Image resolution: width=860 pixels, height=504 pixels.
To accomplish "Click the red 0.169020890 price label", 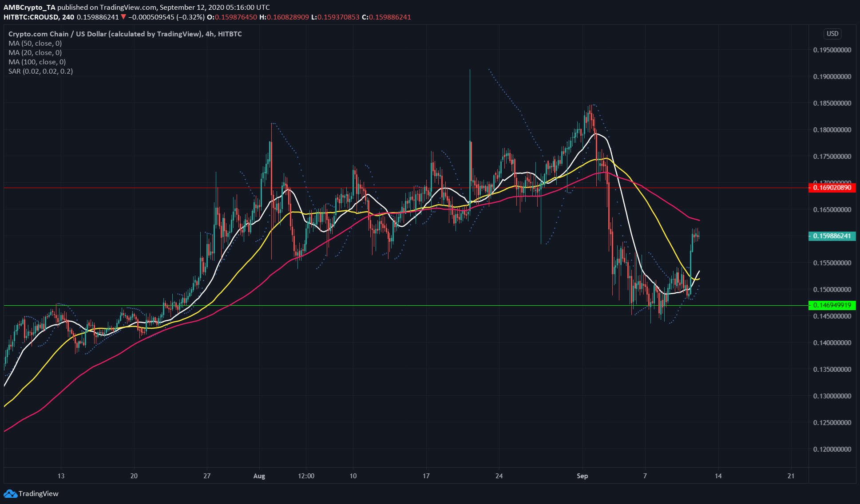I will click(x=832, y=188).
